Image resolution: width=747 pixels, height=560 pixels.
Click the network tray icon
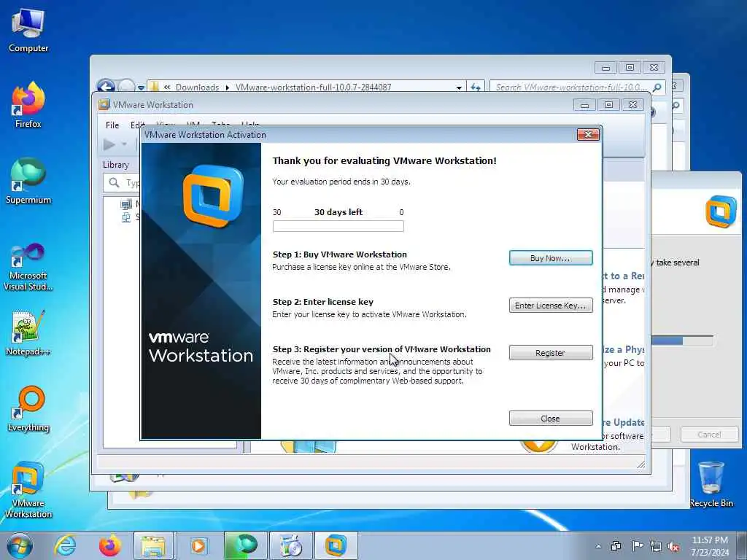[x=656, y=546]
